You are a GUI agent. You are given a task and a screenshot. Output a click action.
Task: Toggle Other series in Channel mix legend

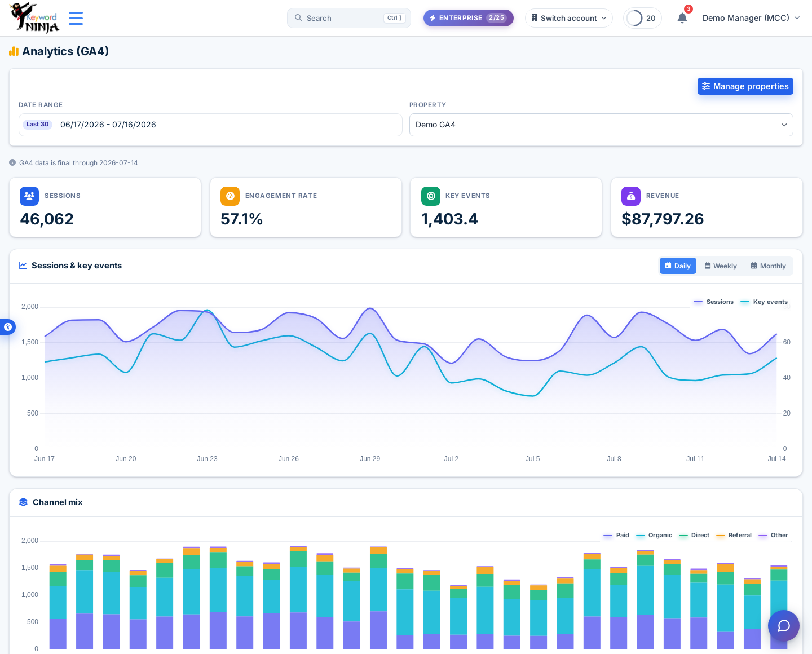tap(773, 535)
